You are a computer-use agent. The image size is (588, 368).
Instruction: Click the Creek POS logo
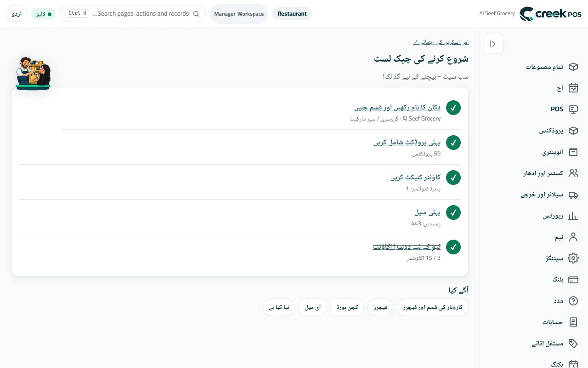[x=550, y=14]
